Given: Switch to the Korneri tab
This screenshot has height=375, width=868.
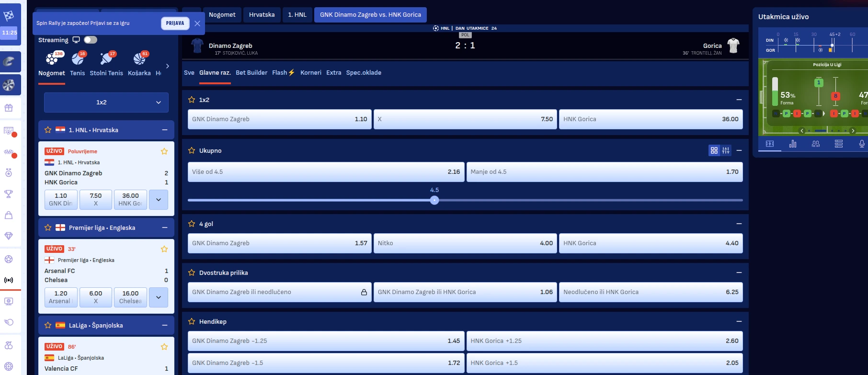Looking at the screenshot, I should click(310, 73).
